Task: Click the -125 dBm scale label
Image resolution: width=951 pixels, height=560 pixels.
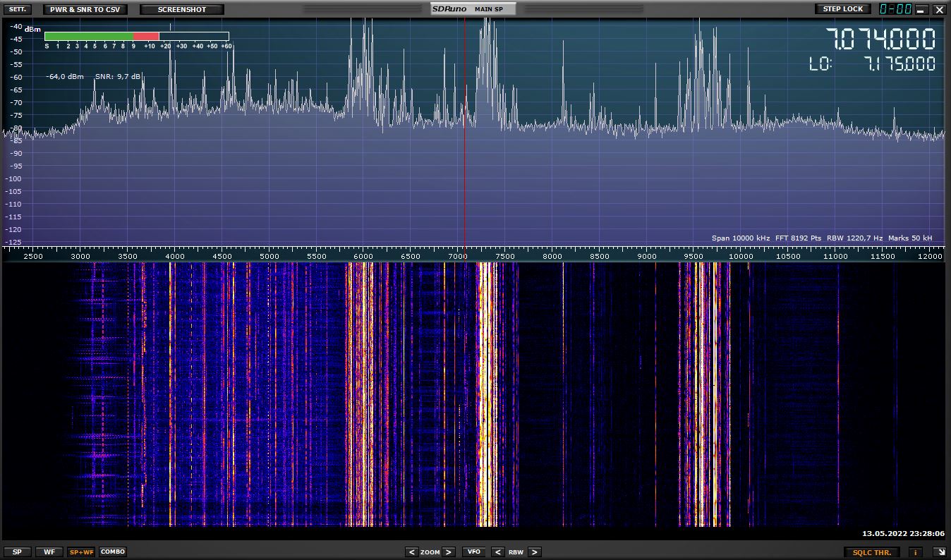Action: tap(12, 242)
